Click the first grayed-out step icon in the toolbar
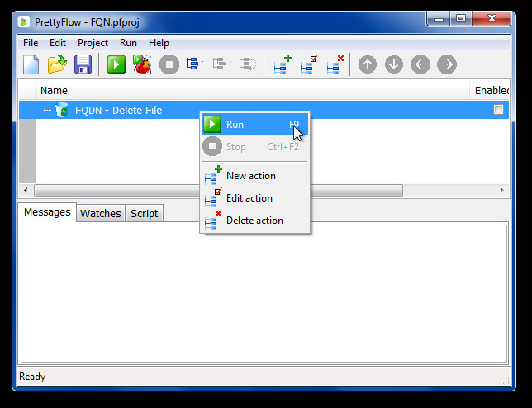The height and width of the screenshot is (408, 532). coord(221,64)
